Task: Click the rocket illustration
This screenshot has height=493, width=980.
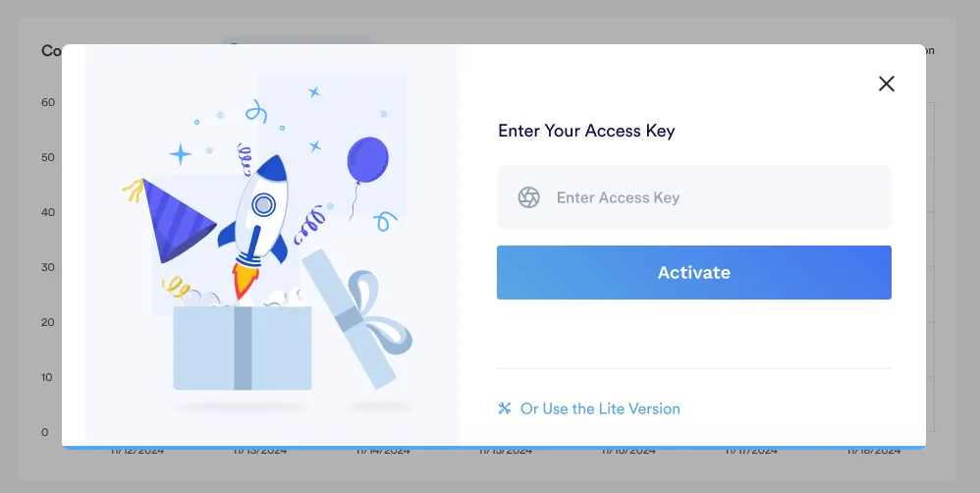Action: pos(256,225)
